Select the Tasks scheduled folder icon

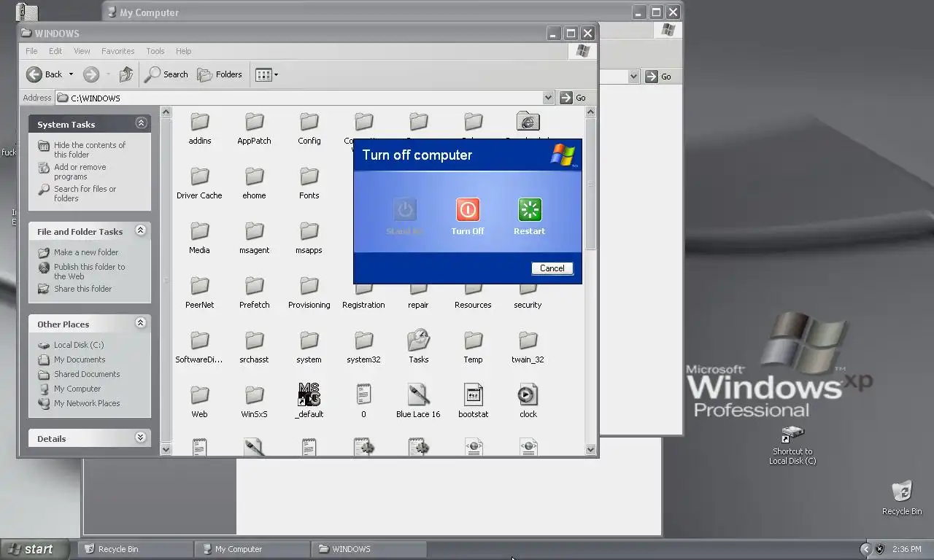pyautogui.click(x=418, y=341)
